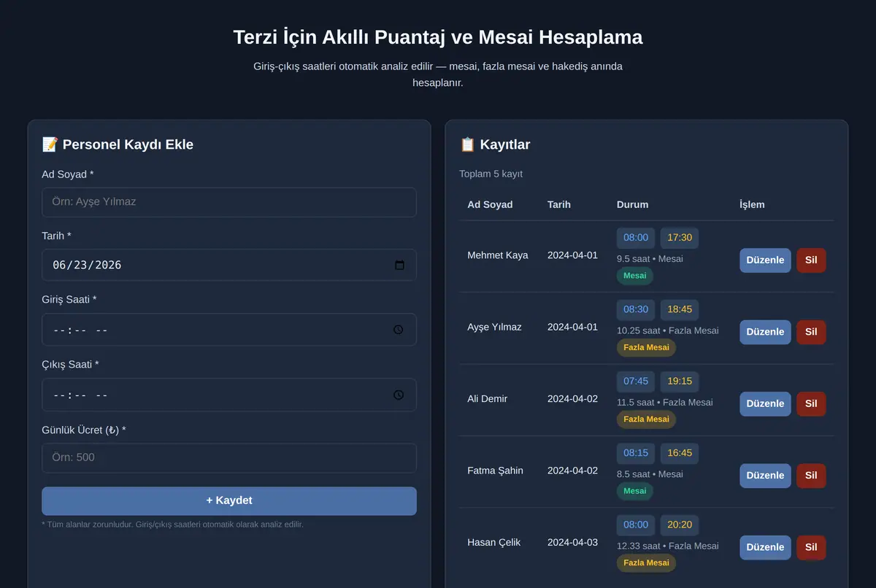Click the Çıkış Saati time input

[229, 395]
